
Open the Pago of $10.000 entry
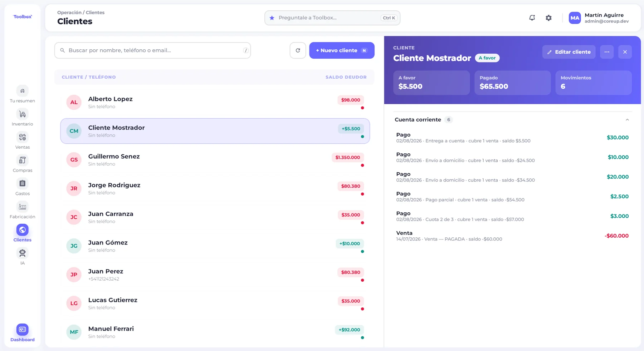point(512,157)
